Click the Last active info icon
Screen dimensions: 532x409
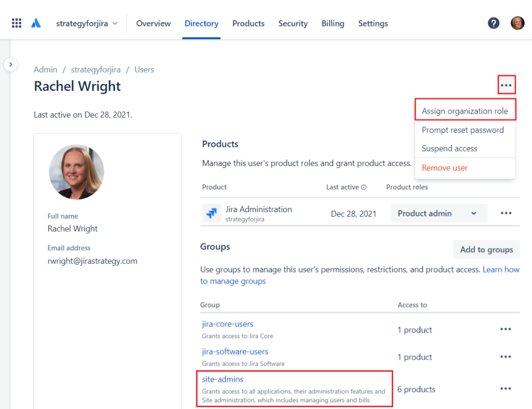(x=363, y=187)
